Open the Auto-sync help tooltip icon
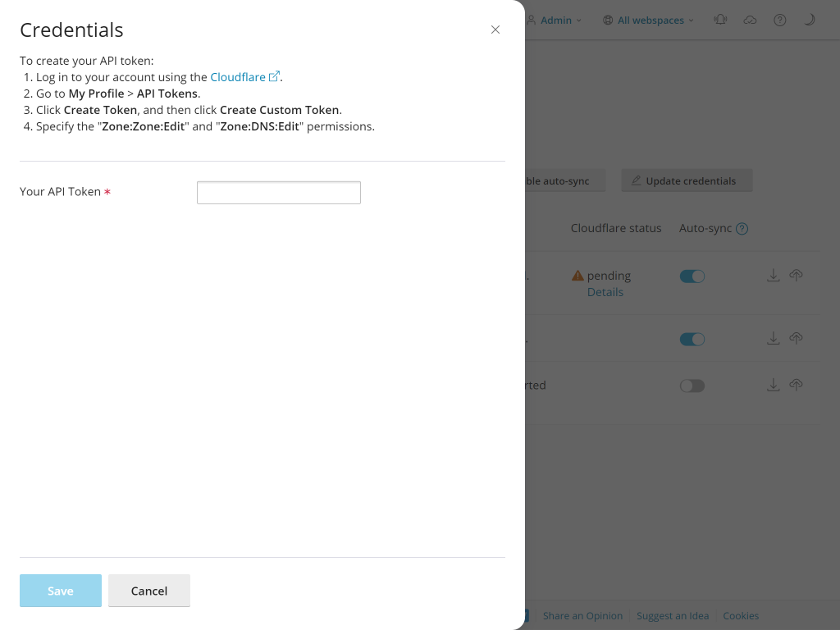Screen dimensions: 840x630 [742, 228]
